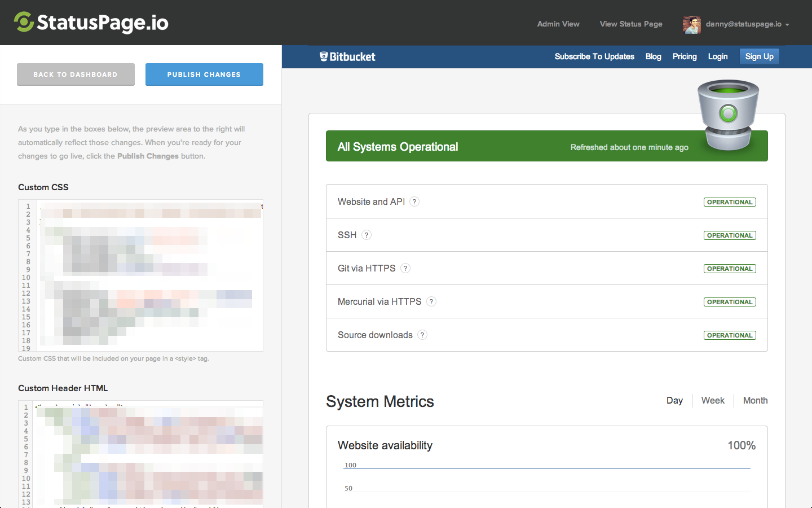Open Admin View in top navigation

558,24
